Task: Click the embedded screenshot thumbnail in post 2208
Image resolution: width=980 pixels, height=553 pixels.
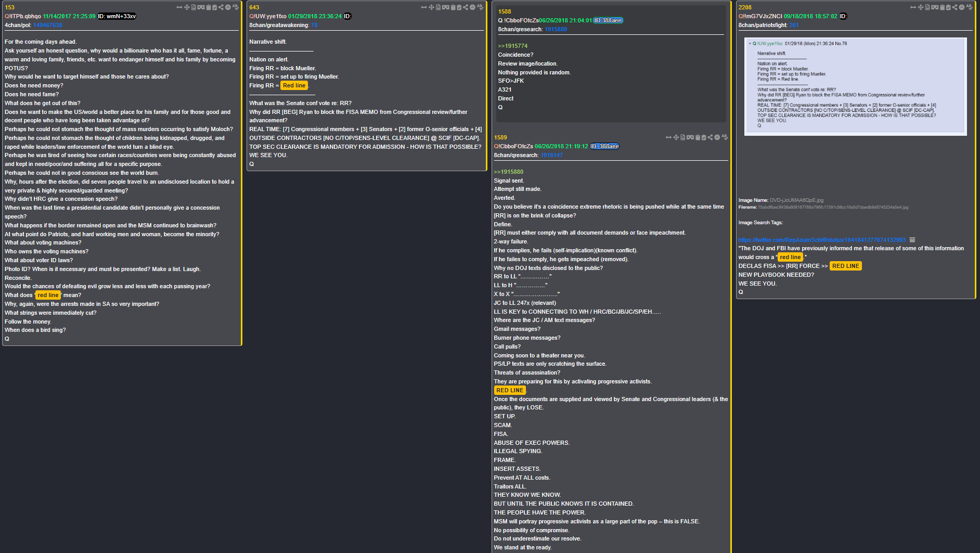Action: pyautogui.click(x=855, y=86)
